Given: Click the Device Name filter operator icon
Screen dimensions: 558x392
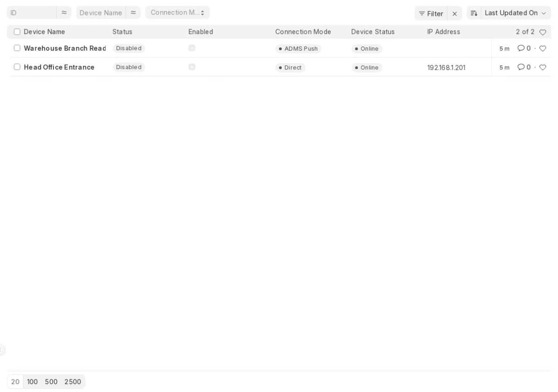Looking at the screenshot, I should coord(133,13).
